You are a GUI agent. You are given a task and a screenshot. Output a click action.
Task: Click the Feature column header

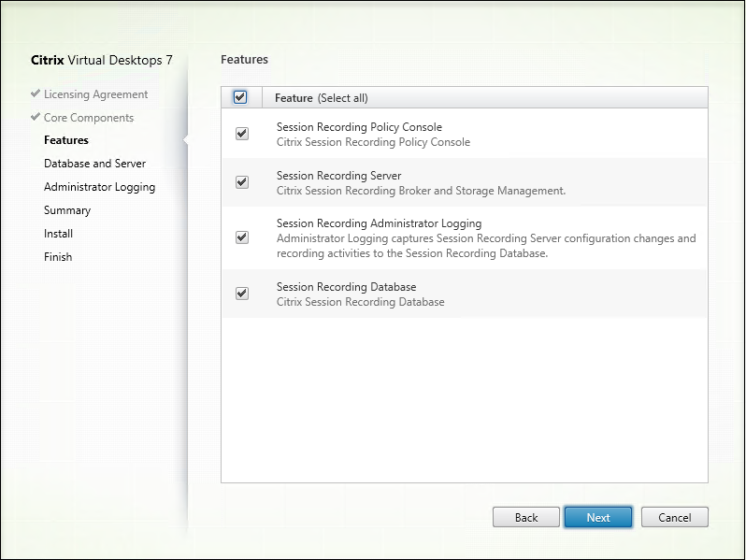[294, 97]
